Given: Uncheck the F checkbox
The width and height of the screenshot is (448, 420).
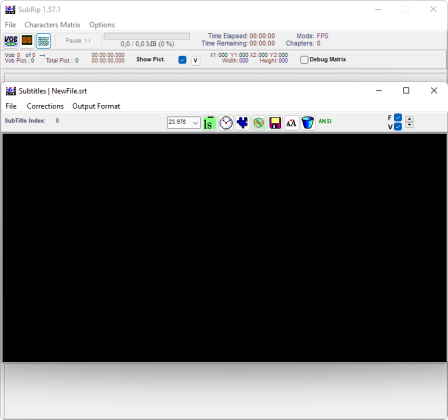Looking at the screenshot, I should point(398,118).
